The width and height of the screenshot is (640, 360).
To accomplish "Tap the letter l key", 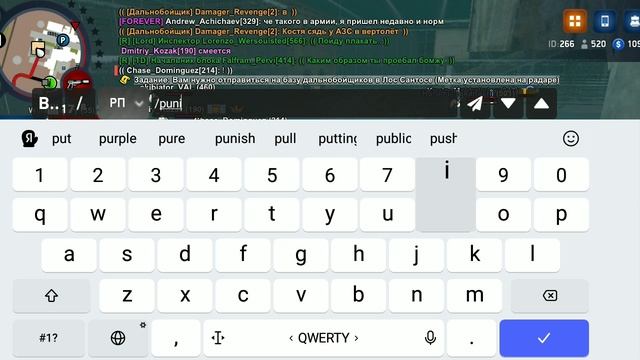I will pyautogui.click(x=532, y=255).
